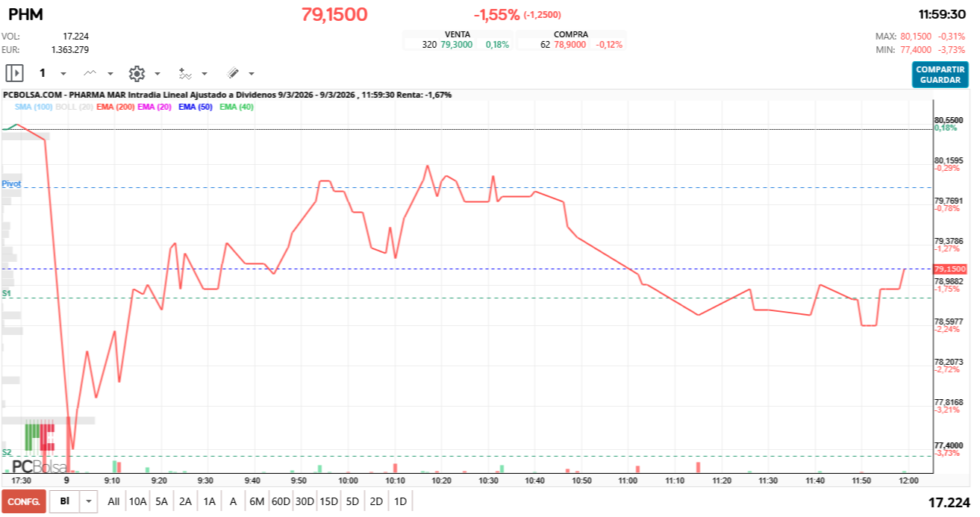The width and height of the screenshot is (980, 517).
Task: Click the side panel toggle icon
Action: [14, 73]
